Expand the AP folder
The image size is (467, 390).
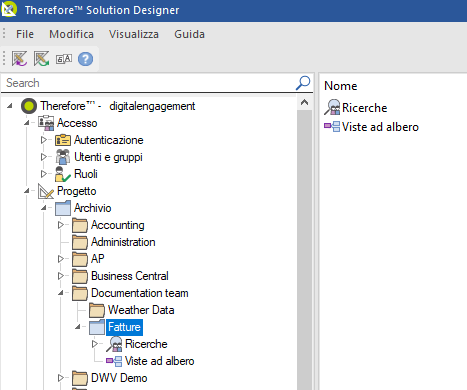[x=61, y=259]
